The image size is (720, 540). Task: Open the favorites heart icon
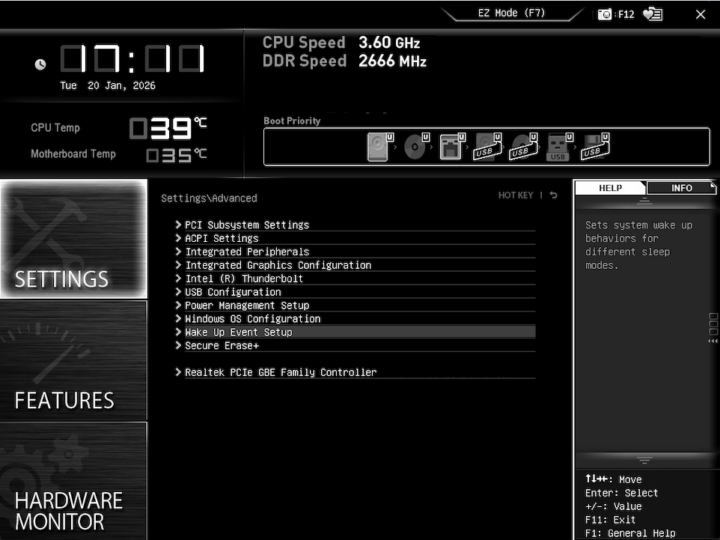pos(653,14)
